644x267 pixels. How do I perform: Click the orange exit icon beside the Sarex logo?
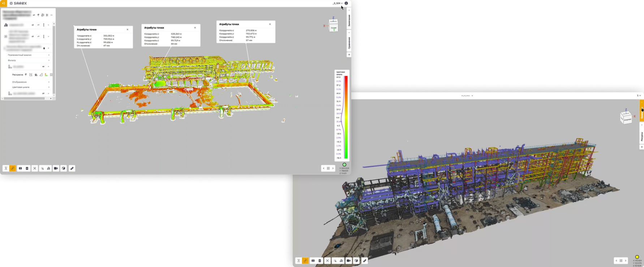(3, 3)
